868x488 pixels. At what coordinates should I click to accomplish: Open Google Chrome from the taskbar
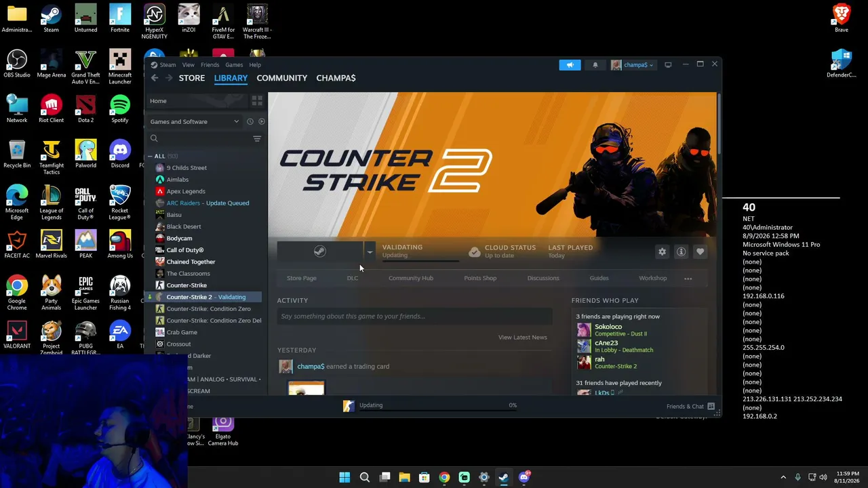(x=444, y=477)
